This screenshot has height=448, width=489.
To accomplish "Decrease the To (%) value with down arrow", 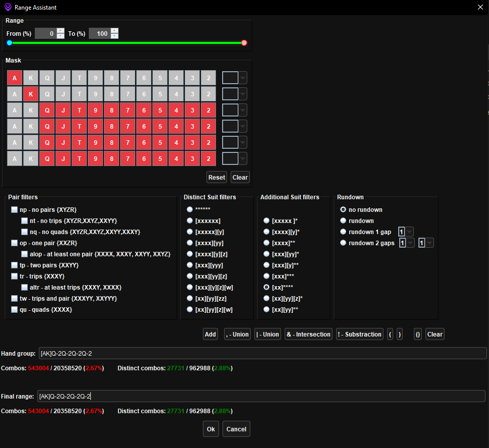I will click(115, 36).
